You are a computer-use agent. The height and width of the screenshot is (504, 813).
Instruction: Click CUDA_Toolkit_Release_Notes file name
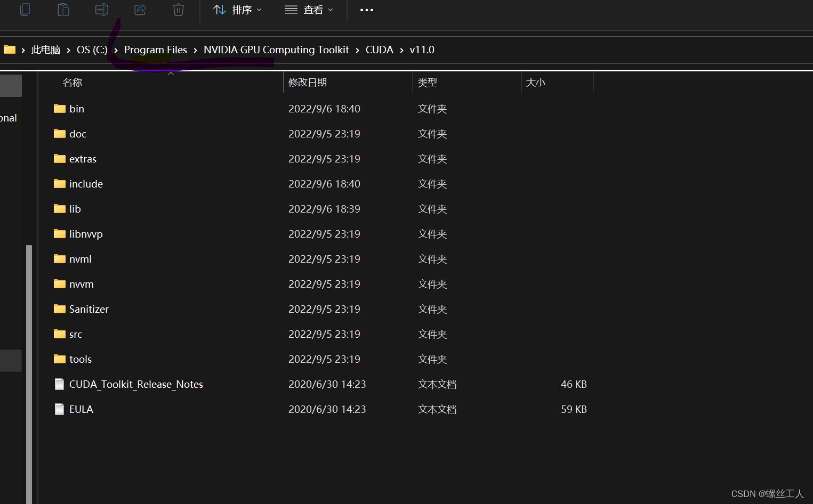136,384
